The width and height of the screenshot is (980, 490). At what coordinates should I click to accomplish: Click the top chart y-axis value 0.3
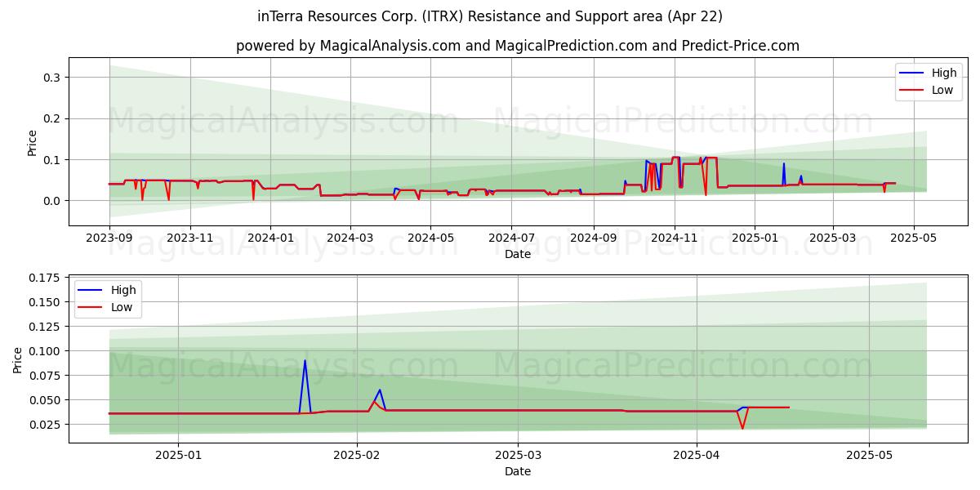(52, 78)
